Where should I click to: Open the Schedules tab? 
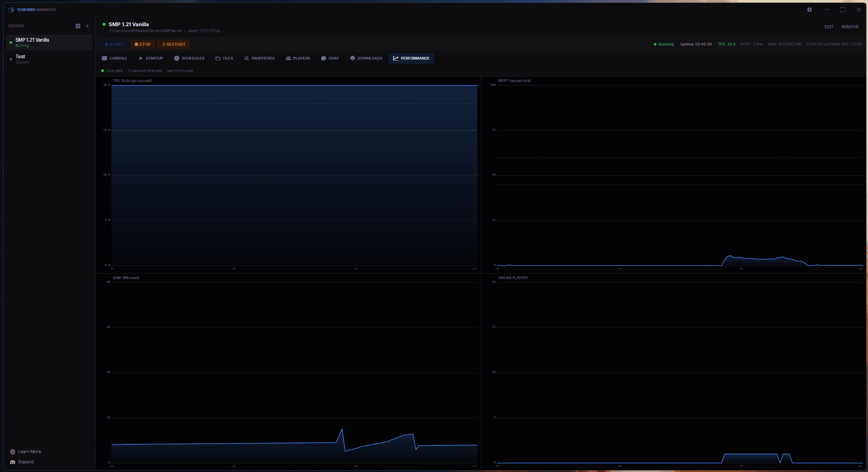(189, 58)
